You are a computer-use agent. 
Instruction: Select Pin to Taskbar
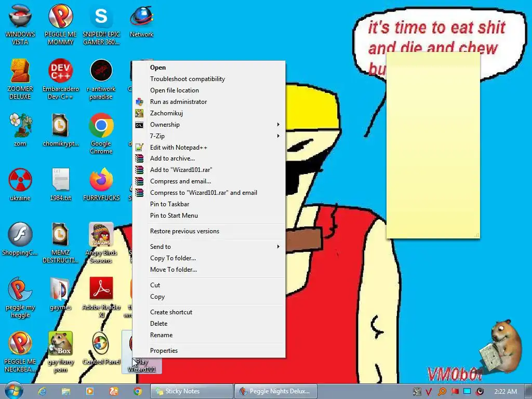[209, 204]
